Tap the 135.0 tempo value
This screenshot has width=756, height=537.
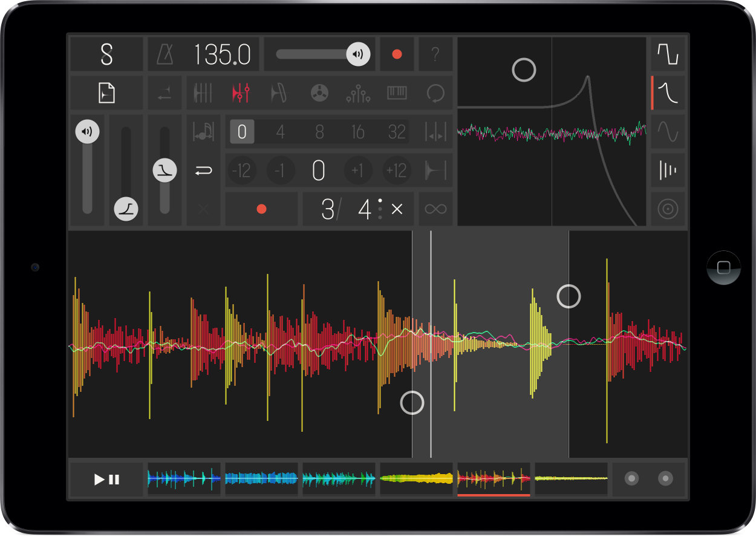pos(222,54)
